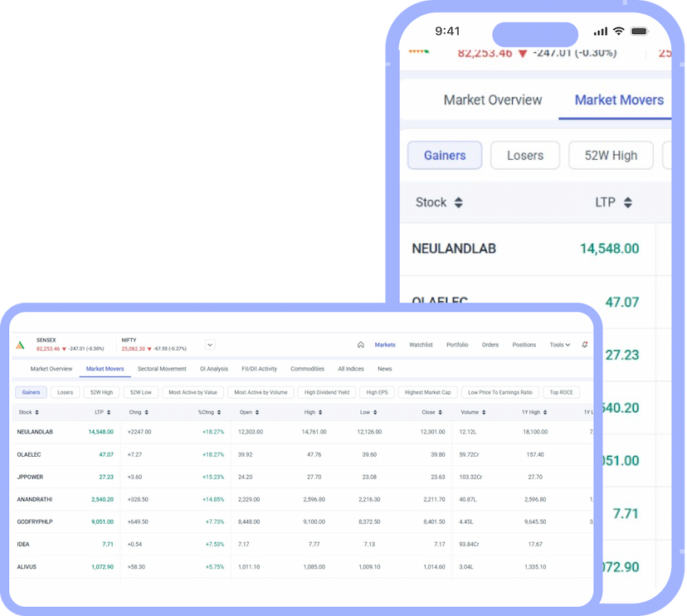Screen dimensions: 687x616
Task: Go to the Watchlist section
Action: [421, 345]
